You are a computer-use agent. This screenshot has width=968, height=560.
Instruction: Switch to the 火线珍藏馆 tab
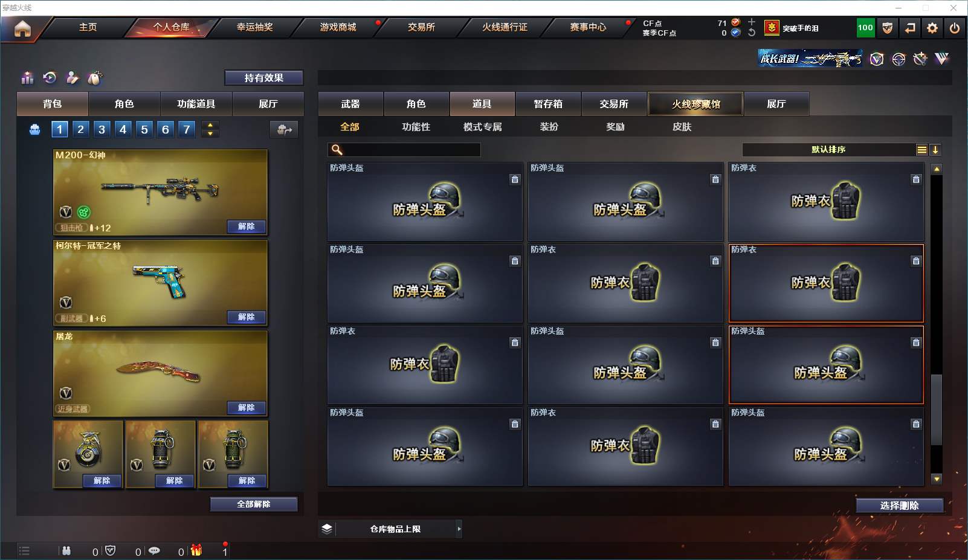tap(696, 104)
